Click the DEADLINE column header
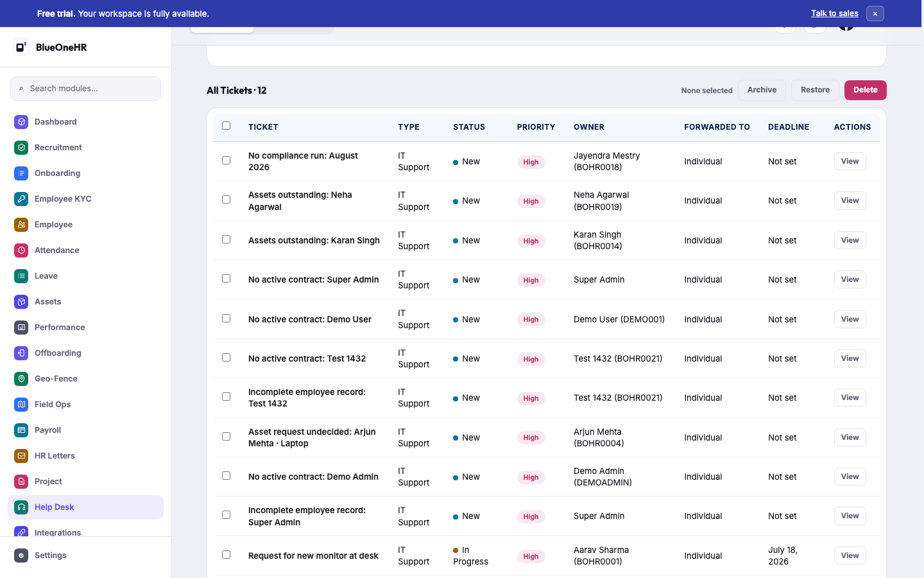The width and height of the screenshot is (924, 578). [788, 127]
